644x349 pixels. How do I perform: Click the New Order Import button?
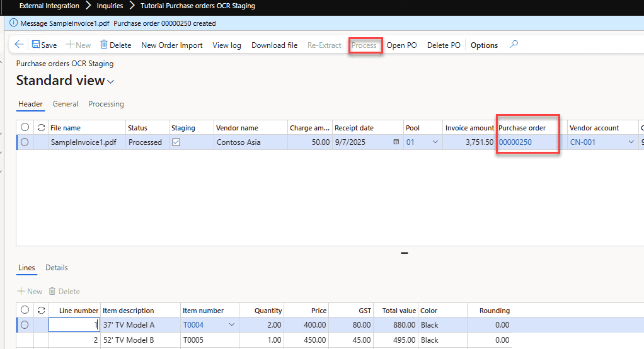pos(172,45)
